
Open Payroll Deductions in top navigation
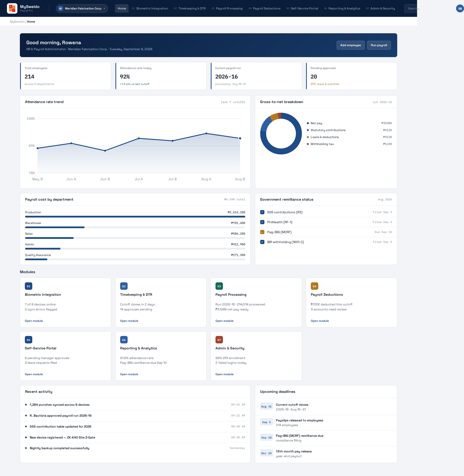(x=264, y=9)
